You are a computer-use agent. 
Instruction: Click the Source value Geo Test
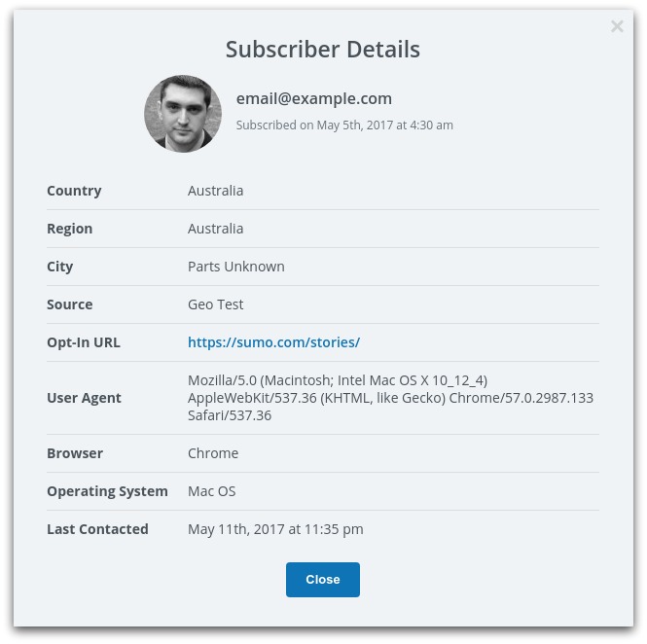(x=215, y=304)
